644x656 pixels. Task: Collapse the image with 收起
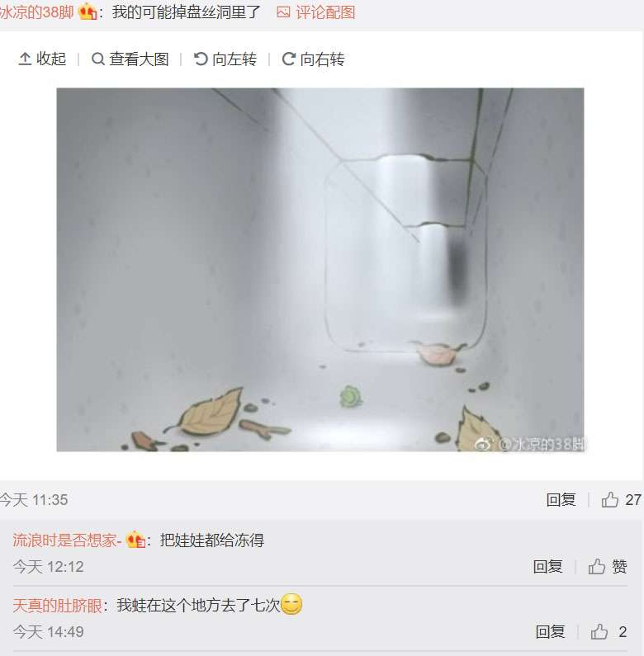[42, 59]
